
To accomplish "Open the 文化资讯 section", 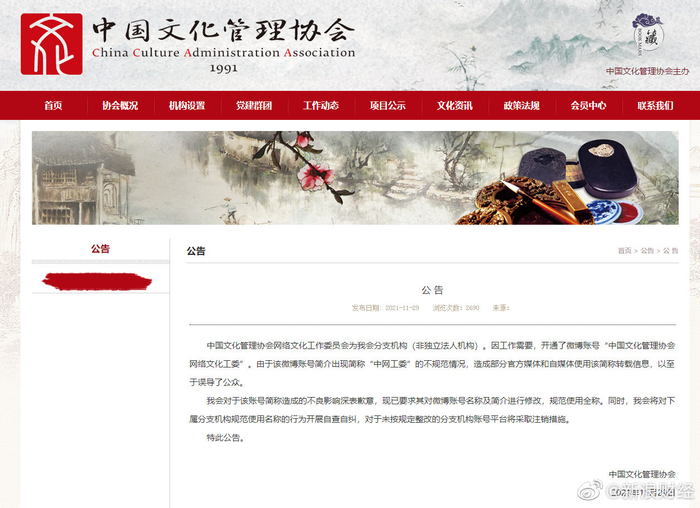I will click(x=454, y=105).
